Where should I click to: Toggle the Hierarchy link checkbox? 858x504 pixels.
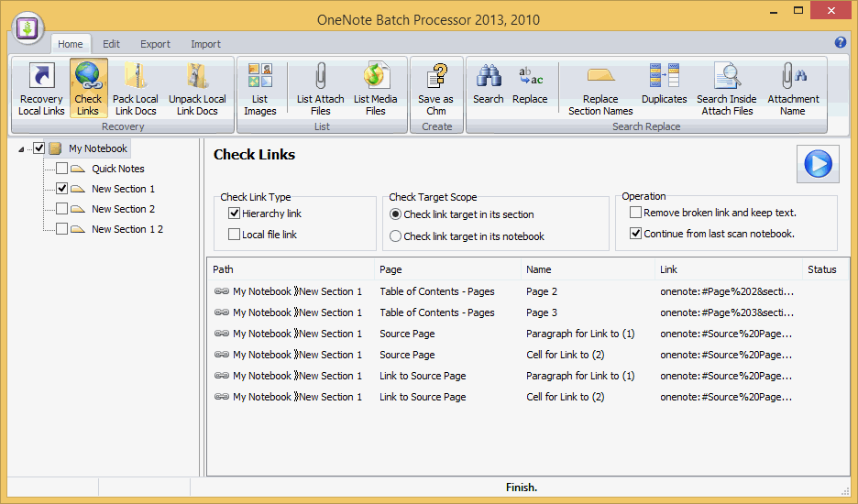234,214
